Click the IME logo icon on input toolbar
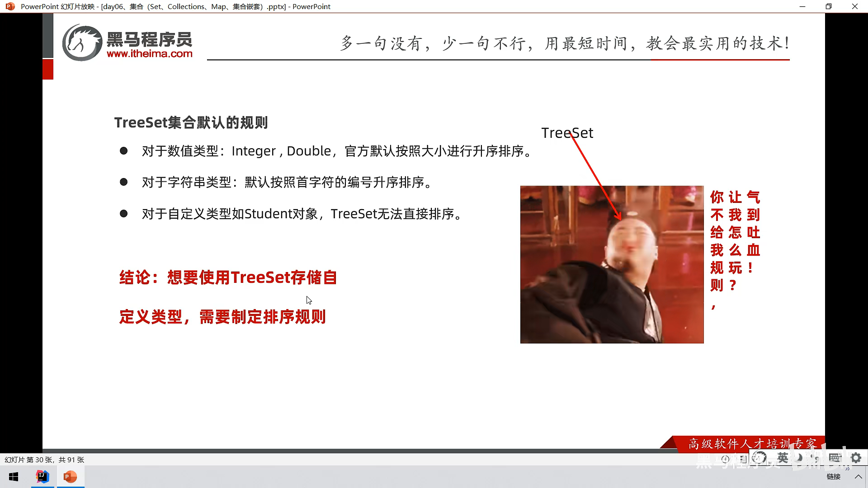This screenshot has width=868, height=488. (759, 458)
